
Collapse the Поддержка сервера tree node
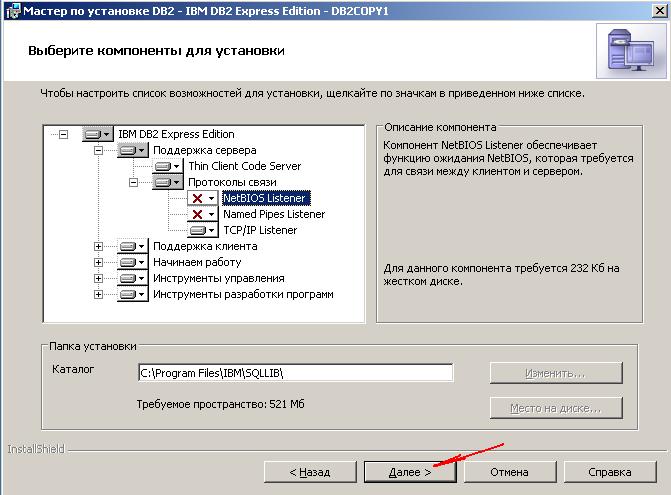tap(98, 150)
